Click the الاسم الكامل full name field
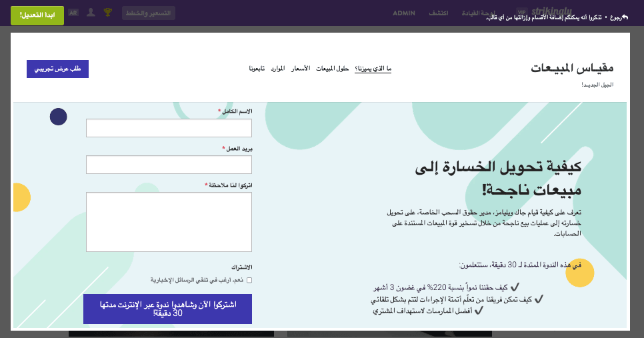 169,128
